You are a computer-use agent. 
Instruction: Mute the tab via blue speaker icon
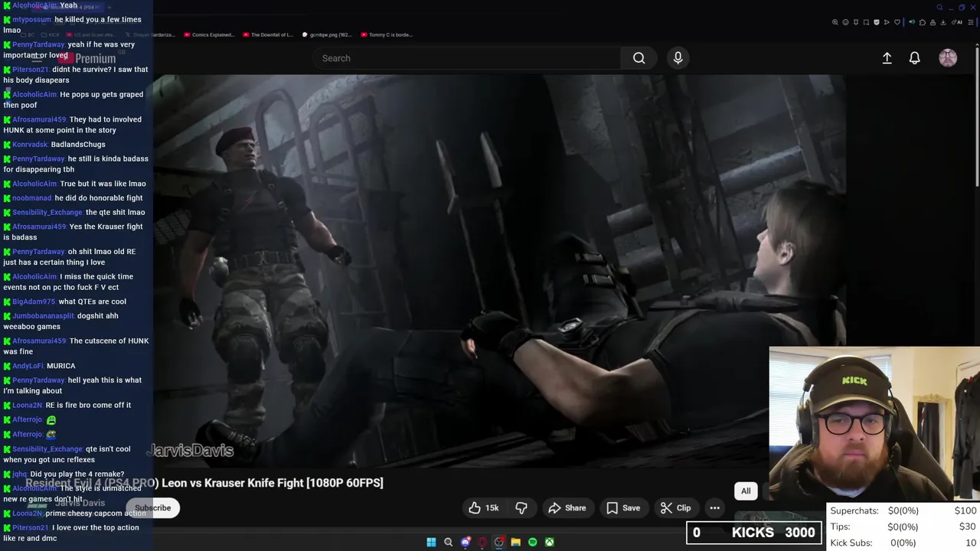point(912,22)
